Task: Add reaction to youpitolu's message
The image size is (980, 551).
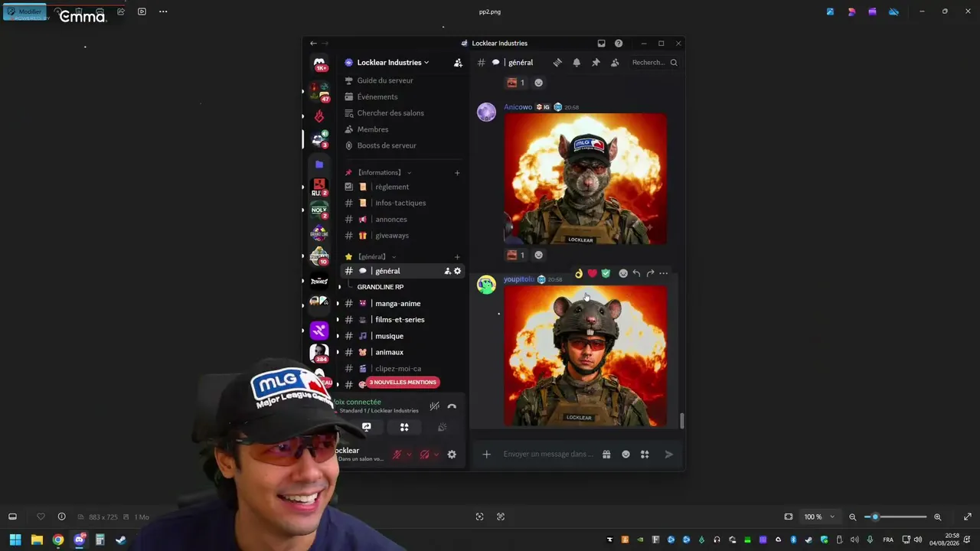Action: [x=623, y=273]
